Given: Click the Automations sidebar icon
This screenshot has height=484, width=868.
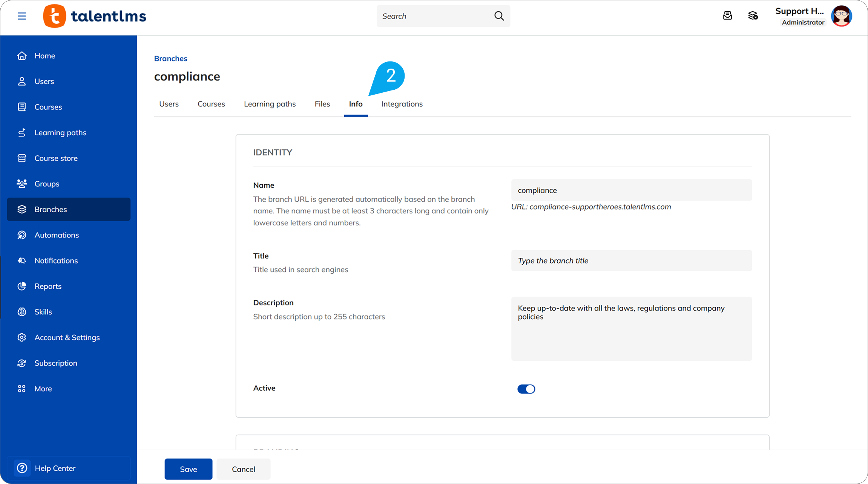Looking at the screenshot, I should pyautogui.click(x=22, y=235).
